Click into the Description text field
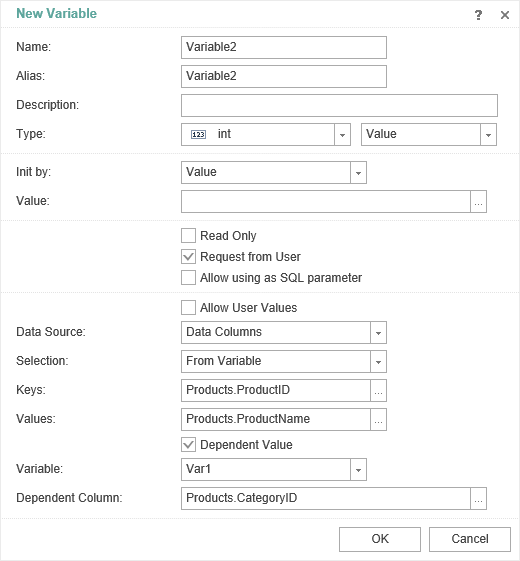 (339, 106)
